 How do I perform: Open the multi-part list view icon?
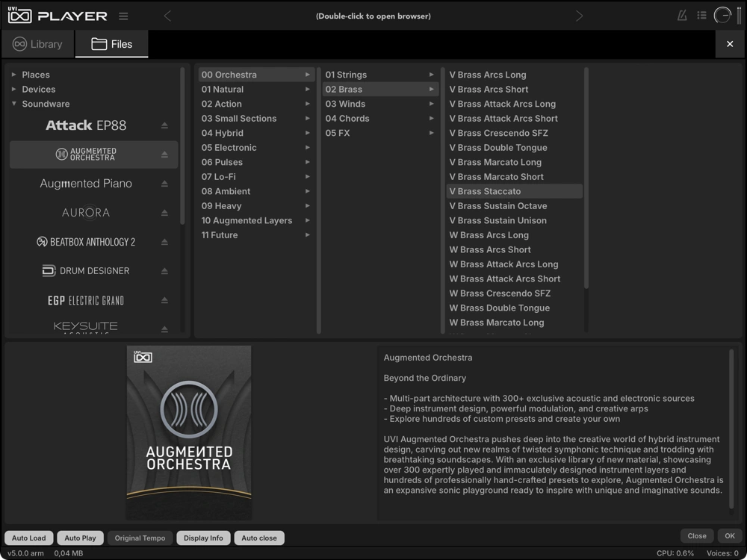[x=701, y=16]
